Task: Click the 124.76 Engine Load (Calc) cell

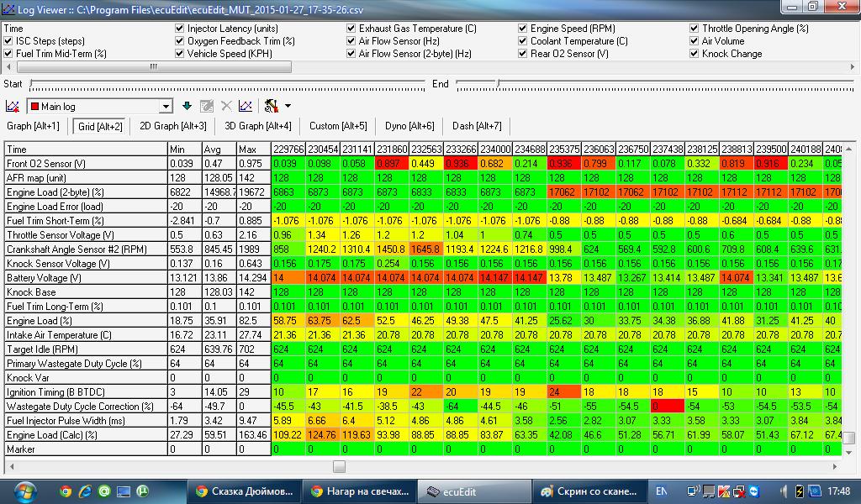Action: [x=324, y=434]
